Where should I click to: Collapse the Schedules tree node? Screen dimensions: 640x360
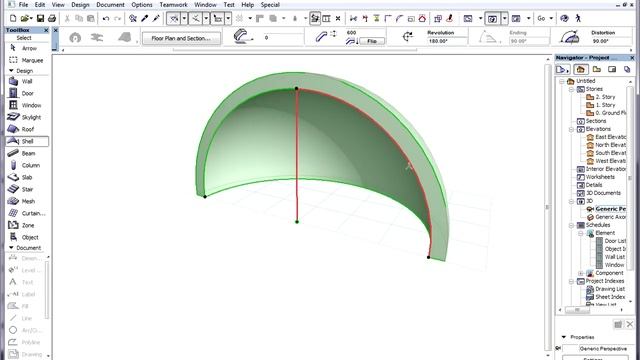pos(571,225)
